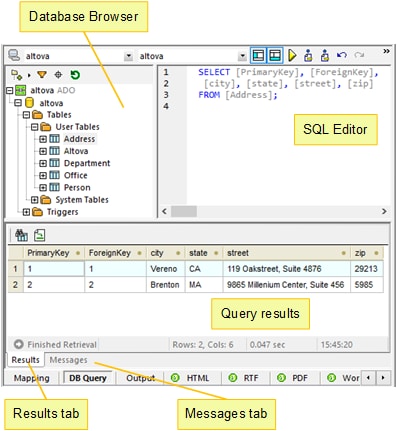Click the state column header

[x=204, y=253]
